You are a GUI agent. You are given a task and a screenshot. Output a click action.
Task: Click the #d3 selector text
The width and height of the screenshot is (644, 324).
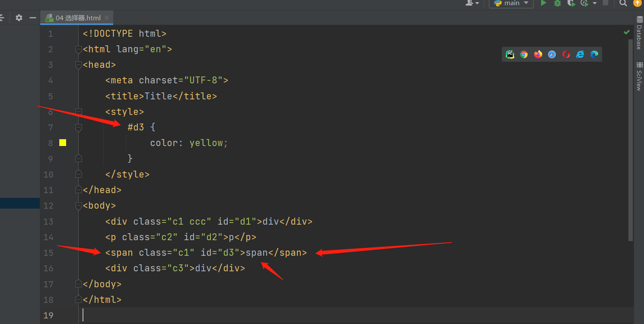point(136,127)
